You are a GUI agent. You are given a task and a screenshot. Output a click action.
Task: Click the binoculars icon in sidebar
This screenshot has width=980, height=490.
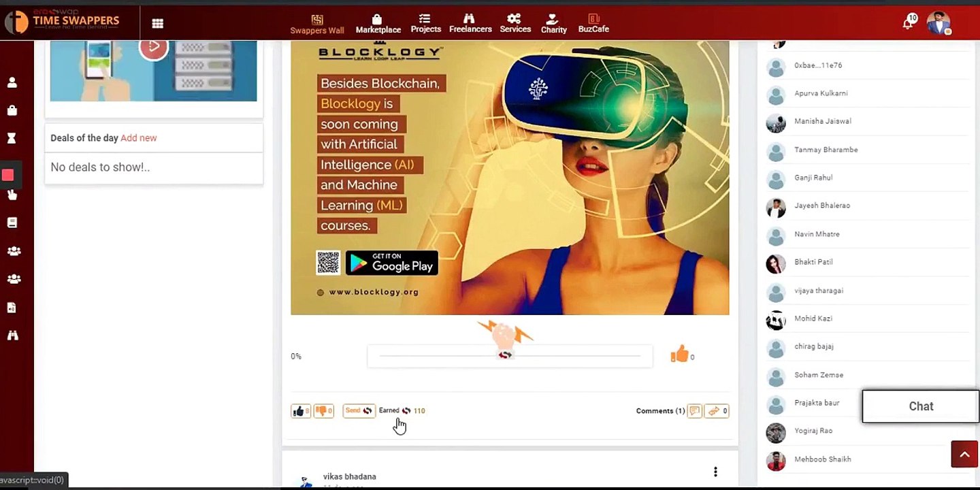[12, 336]
